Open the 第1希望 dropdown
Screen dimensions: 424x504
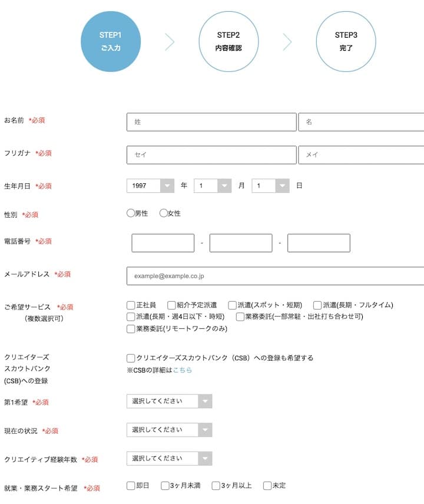tap(169, 401)
